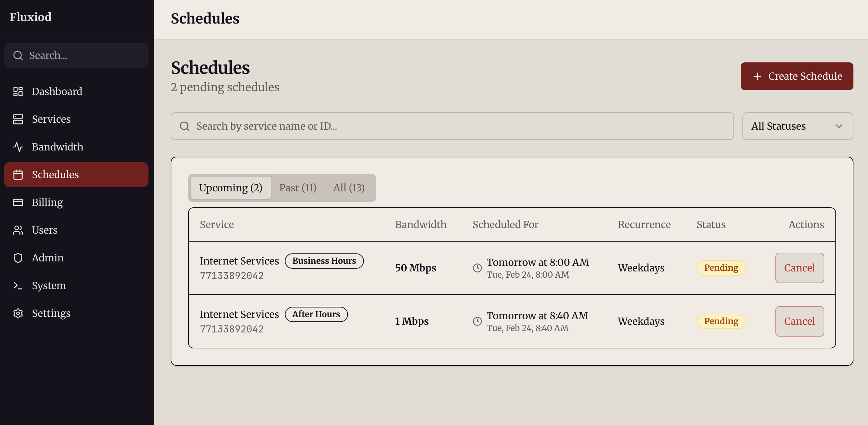The height and width of the screenshot is (425, 868).
Task: Open Bandwidth via its waveform icon
Action: 18,147
